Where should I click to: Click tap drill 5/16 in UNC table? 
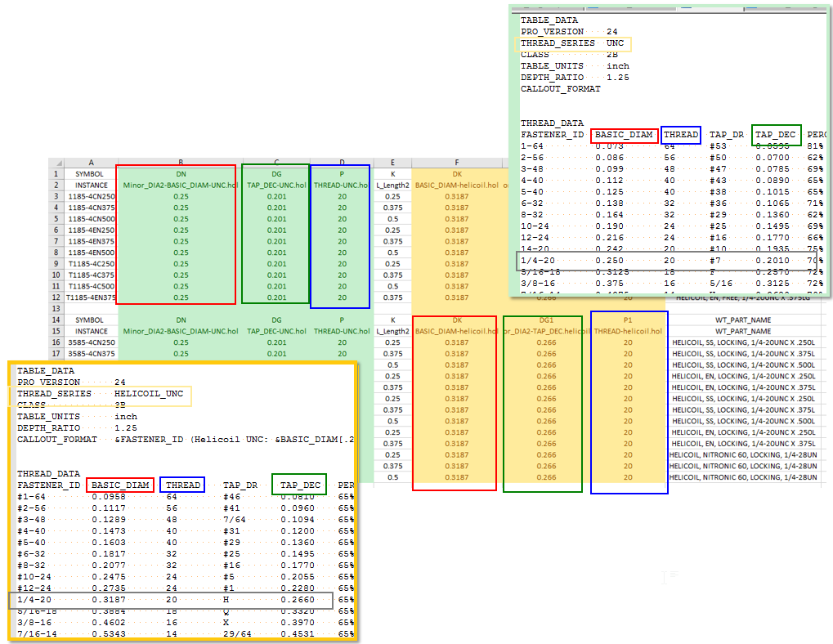720,284
